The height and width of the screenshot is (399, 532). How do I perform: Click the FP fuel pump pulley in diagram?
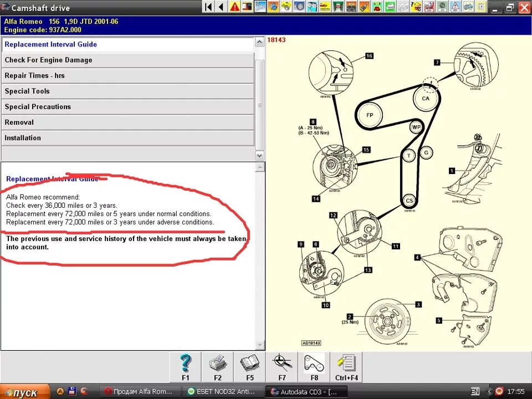tap(370, 115)
